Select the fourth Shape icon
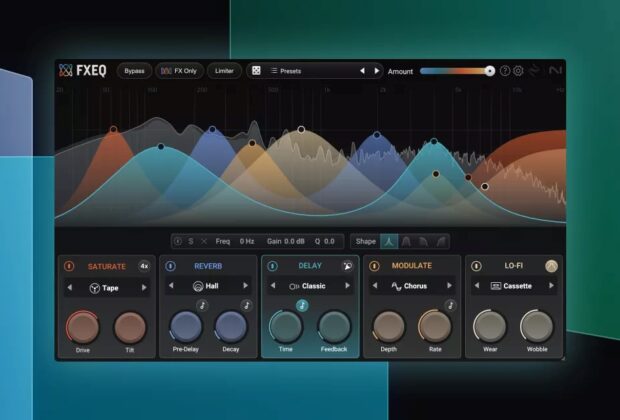Image resolution: width=620 pixels, height=420 pixels. [441, 241]
